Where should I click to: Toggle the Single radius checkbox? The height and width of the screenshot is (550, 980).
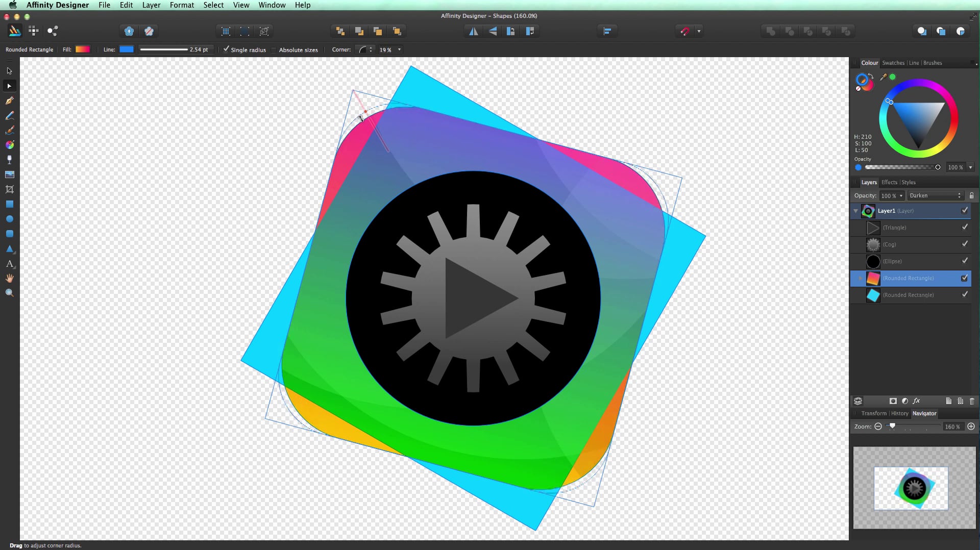click(x=226, y=49)
